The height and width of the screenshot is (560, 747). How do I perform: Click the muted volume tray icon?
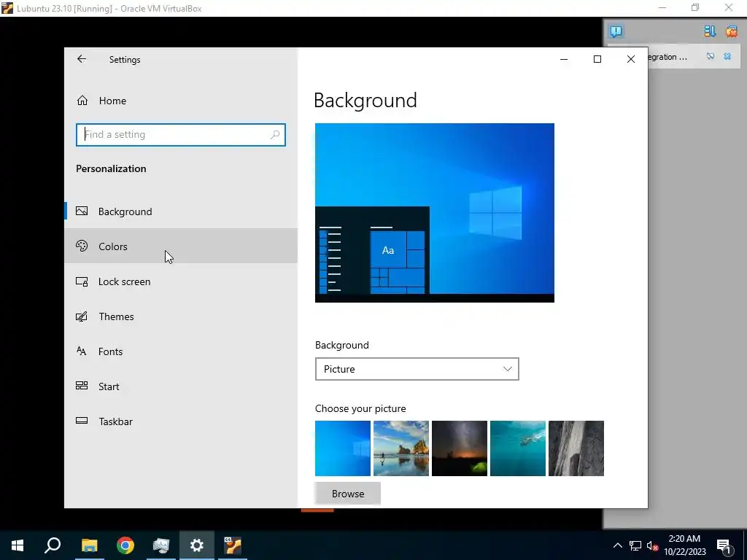652,545
